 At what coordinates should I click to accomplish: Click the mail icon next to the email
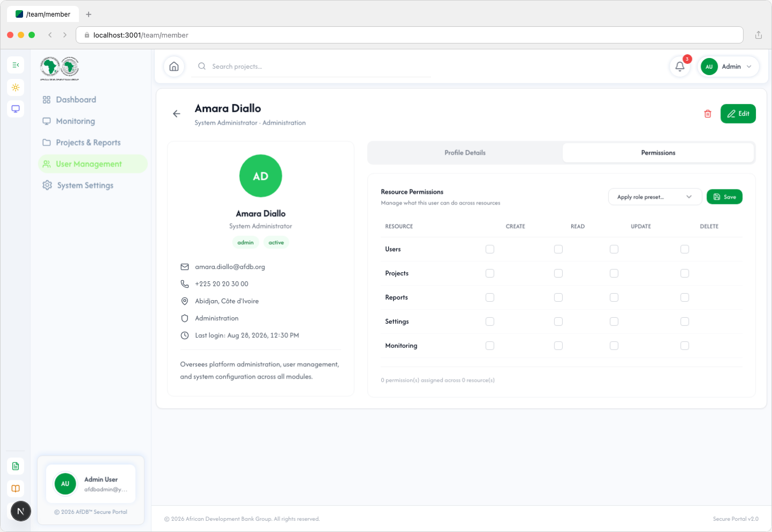point(185,267)
